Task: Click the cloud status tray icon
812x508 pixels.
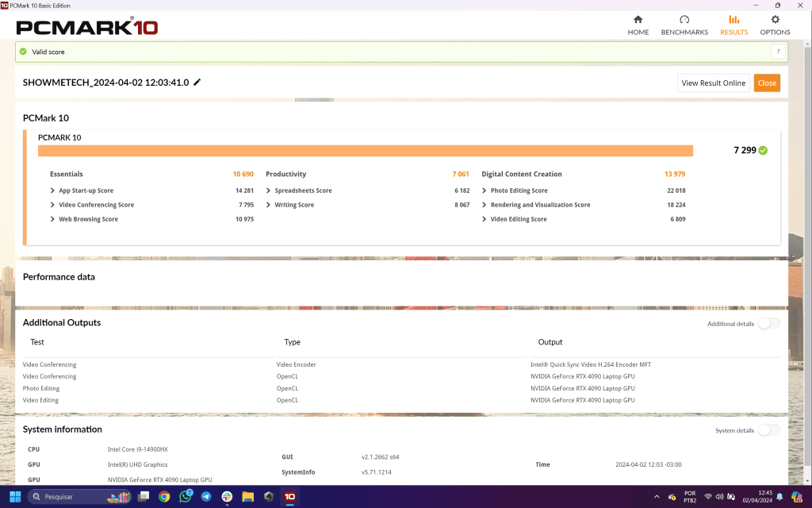Action: [x=672, y=497]
